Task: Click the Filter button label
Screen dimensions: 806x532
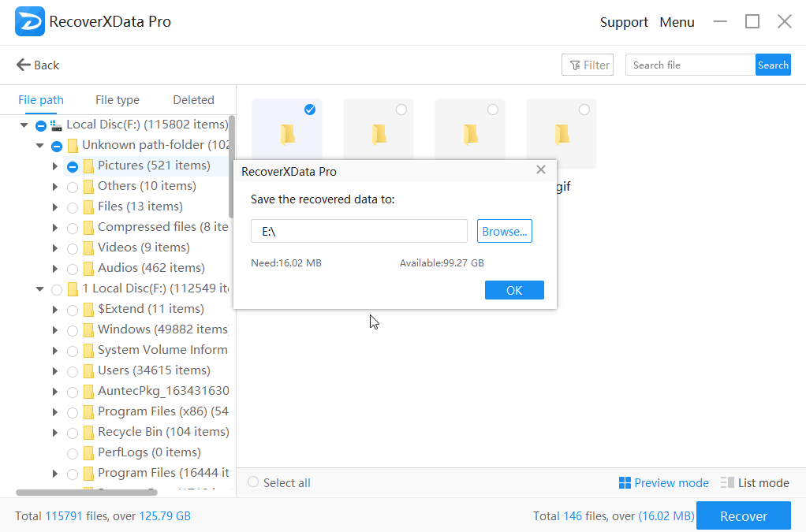Action: 596,65
